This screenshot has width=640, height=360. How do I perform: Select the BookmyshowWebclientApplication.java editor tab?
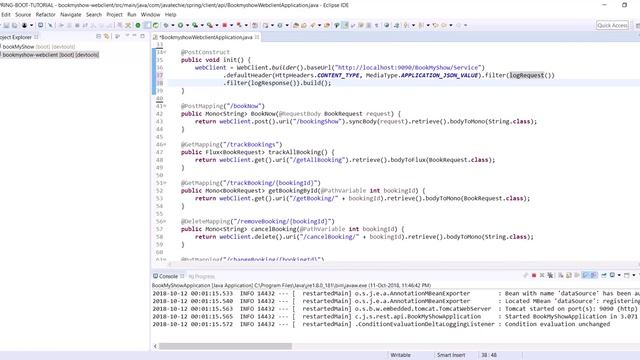coord(205,37)
